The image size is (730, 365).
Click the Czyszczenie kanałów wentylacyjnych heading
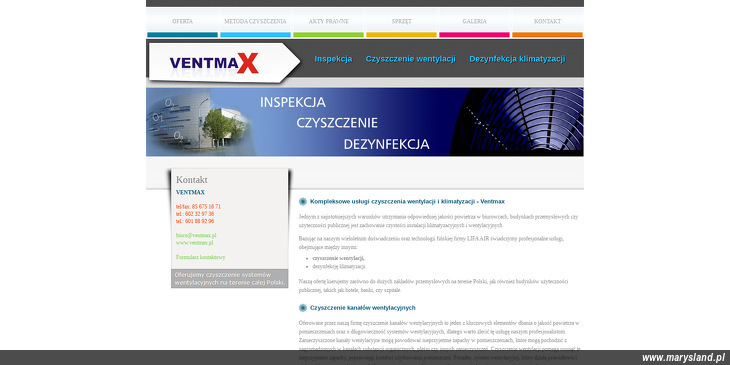pos(363,308)
